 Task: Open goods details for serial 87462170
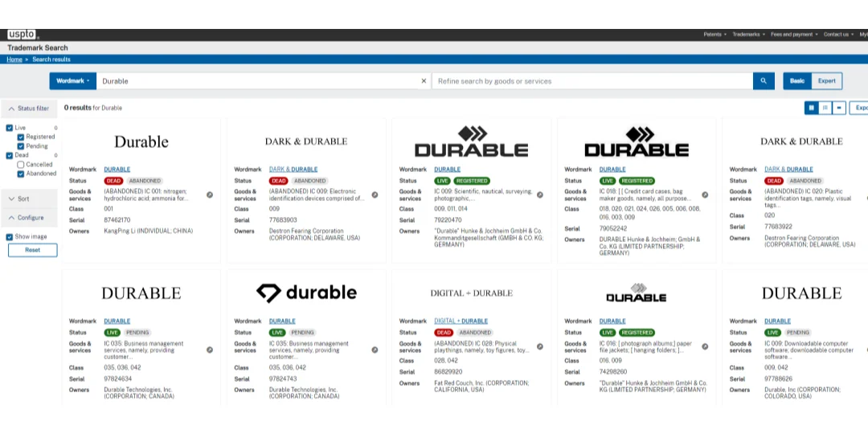pyautogui.click(x=210, y=194)
